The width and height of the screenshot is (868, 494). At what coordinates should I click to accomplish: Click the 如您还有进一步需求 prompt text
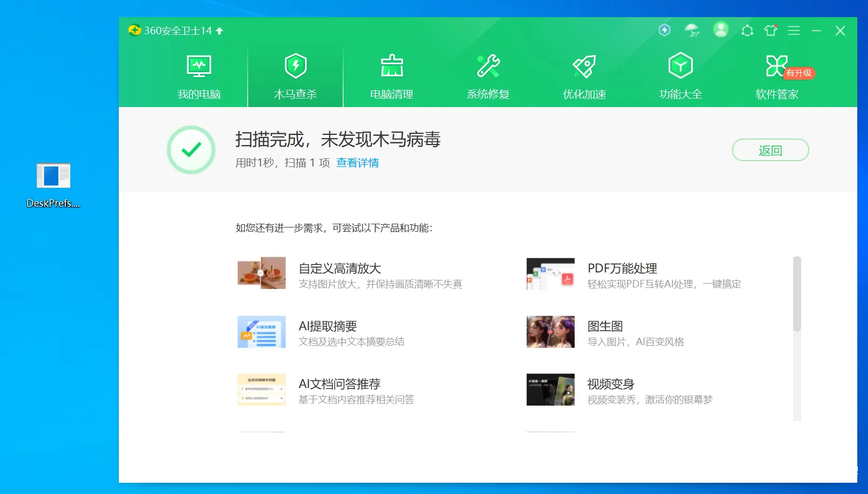tap(334, 228)
